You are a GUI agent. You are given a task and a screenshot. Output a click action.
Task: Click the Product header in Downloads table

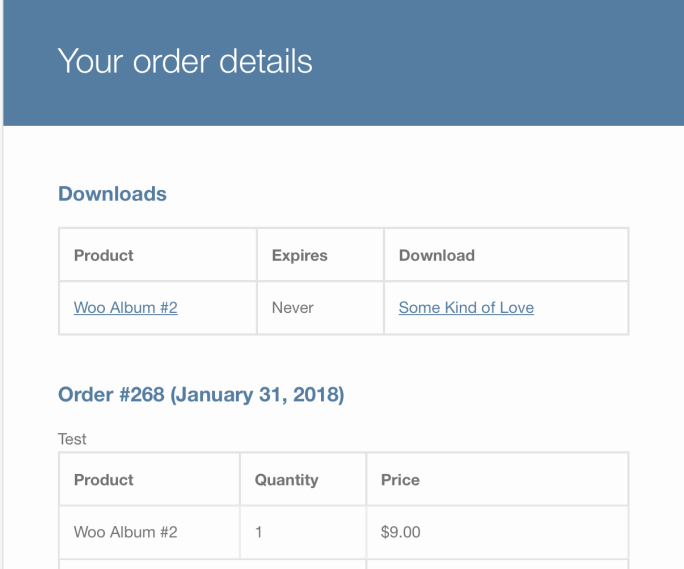(x=104, y=255)
